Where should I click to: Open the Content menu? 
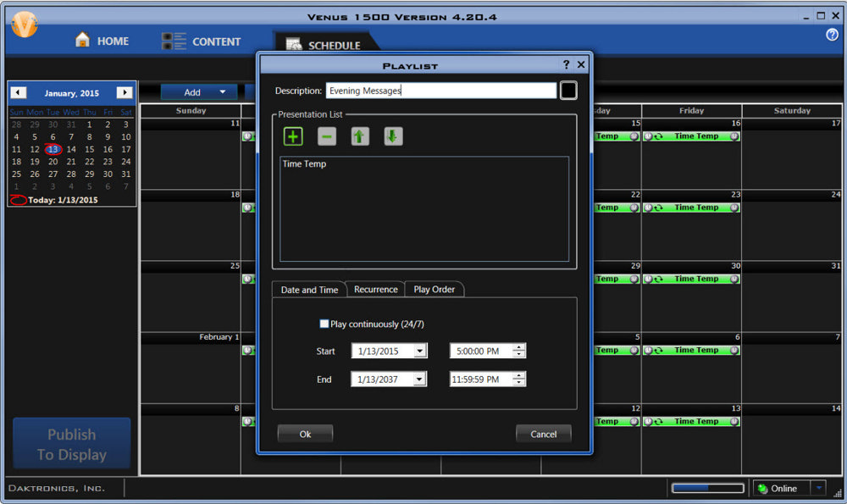pos(202,42)
